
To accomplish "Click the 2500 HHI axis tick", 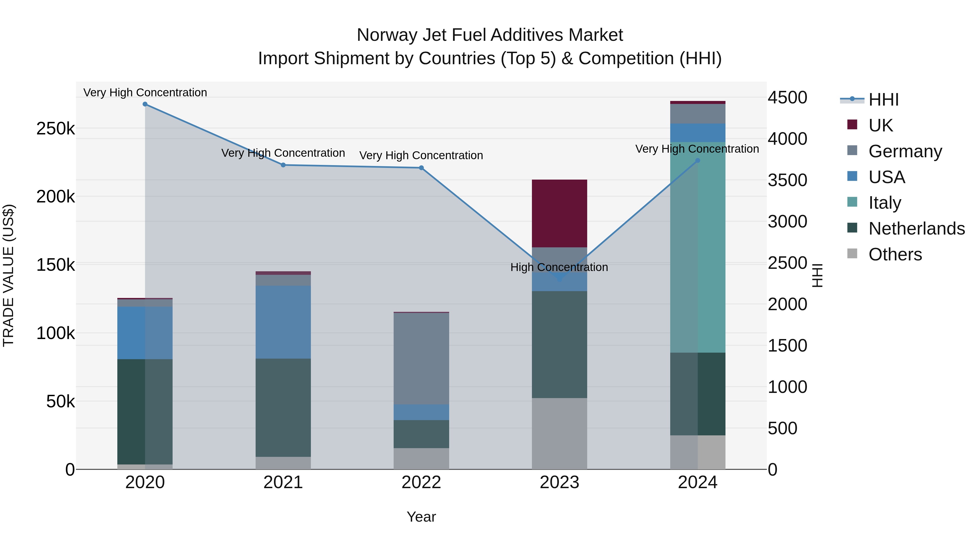I will pyautogui.click(x=788, y=263).
